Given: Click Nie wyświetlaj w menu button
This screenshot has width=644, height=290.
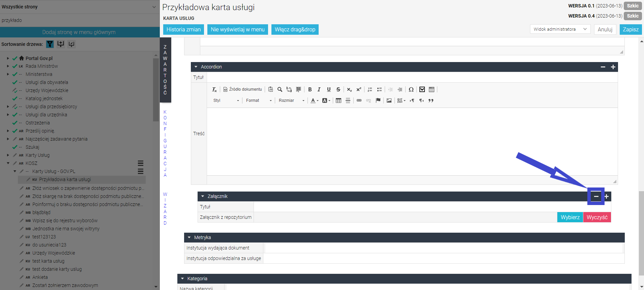Looking at the screenshot, I should point(238,29).
